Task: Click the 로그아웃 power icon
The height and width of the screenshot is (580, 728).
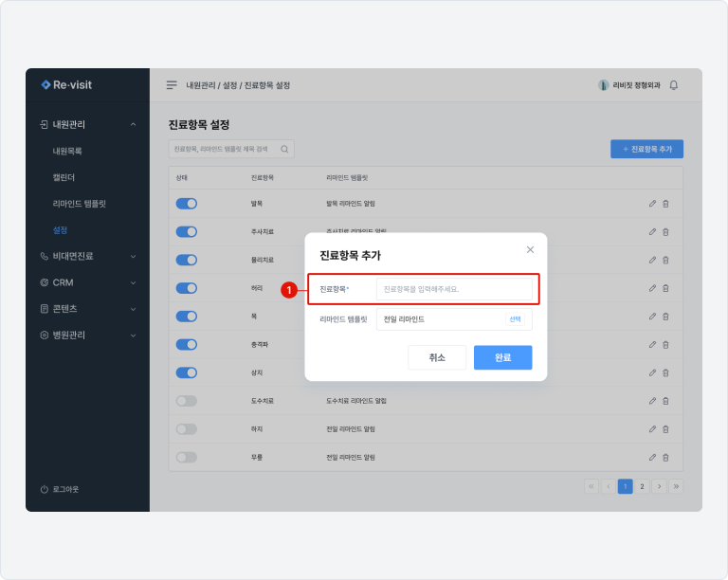Action: click(45, 489)
